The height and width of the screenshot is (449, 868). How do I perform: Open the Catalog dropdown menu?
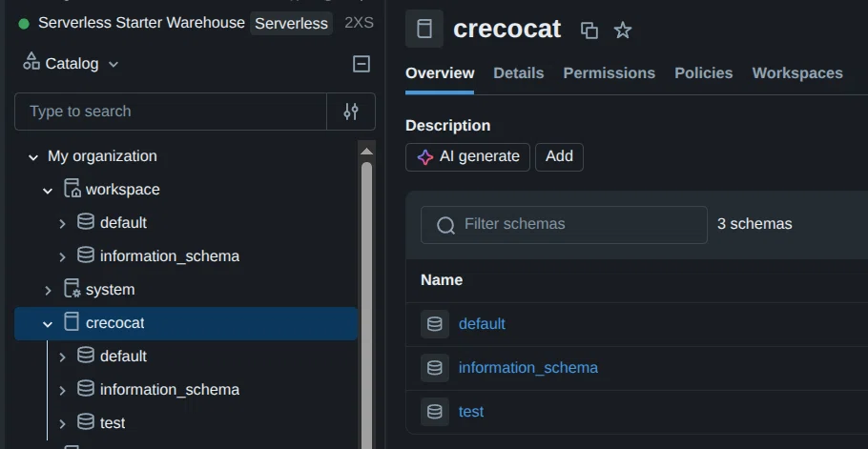[71, 64]
